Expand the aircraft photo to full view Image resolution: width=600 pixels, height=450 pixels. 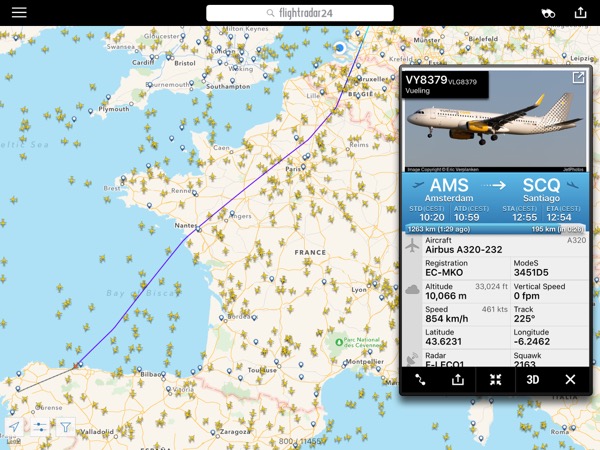tap(578, 78)
